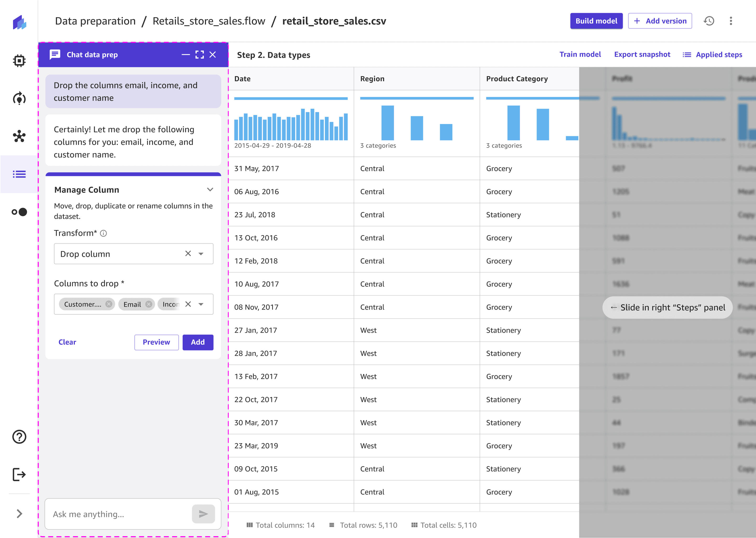756x538 pixels.
Task: Open the Columns to drop dropdown arrow
Action: tap(201, 305)
